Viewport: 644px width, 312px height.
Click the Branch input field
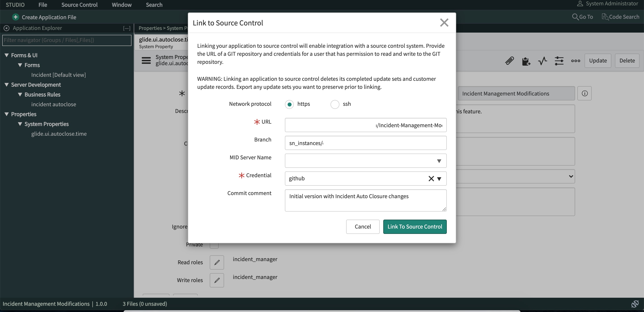point(365,143)
